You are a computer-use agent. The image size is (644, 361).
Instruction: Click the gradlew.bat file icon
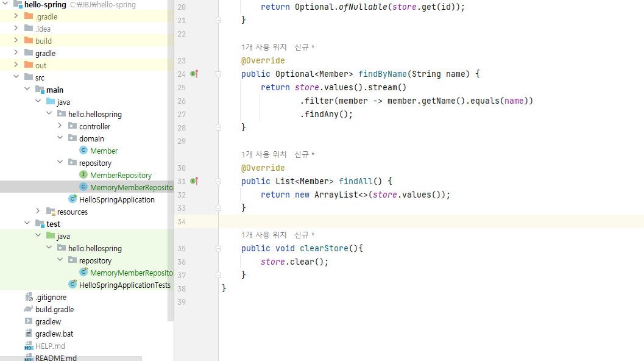click(29, 334)
